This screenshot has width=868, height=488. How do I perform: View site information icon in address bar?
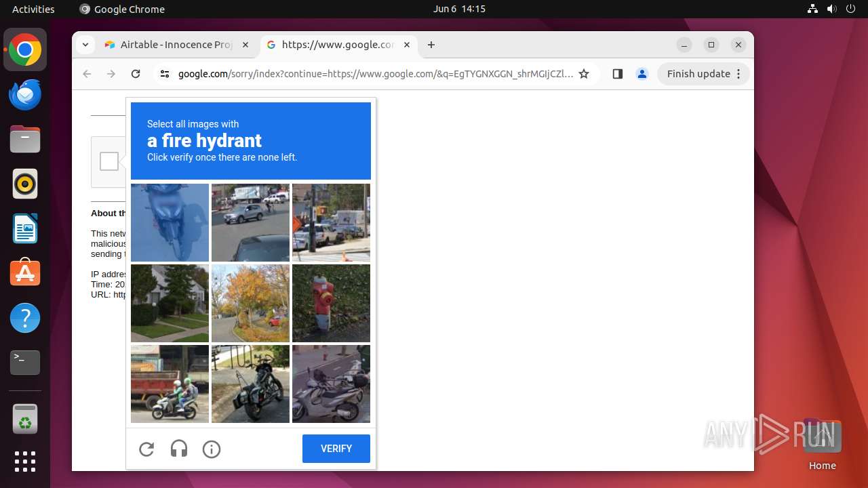[x=165, y=74]
